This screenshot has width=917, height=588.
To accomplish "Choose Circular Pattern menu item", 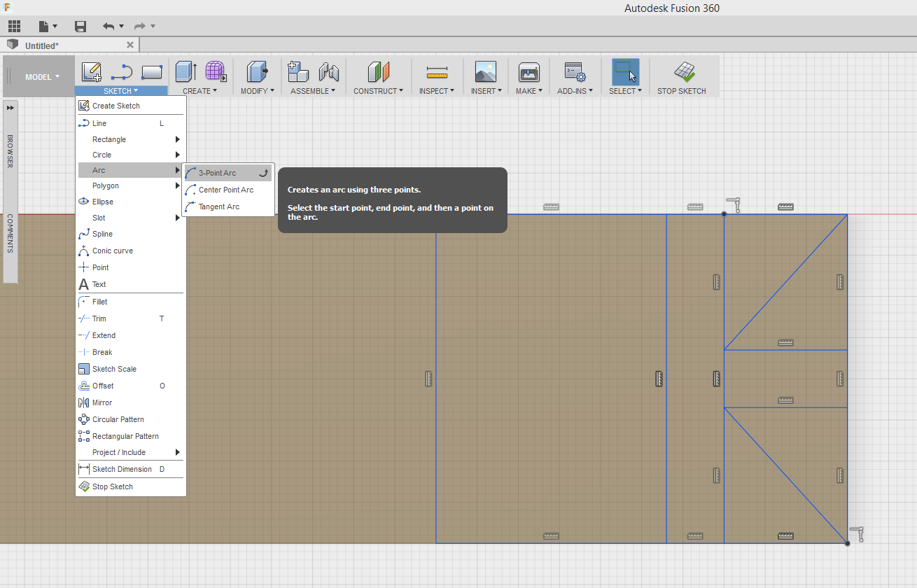I will tap(131, 419).
